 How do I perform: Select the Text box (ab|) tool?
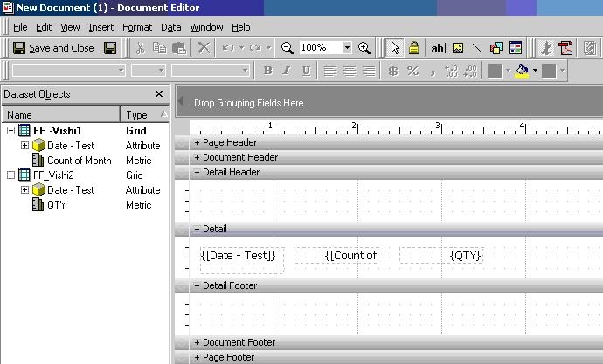click(x=438, y=48)
